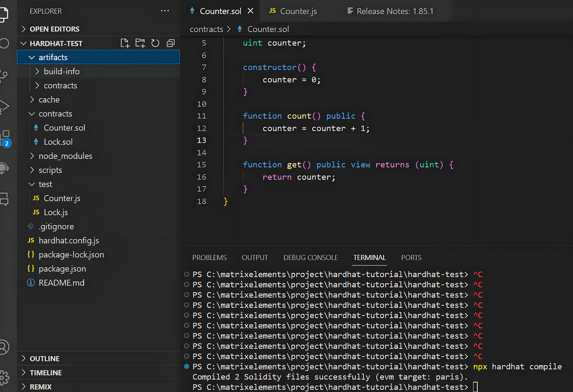Open Counter.js under test folder
The width and height of the screenshot is (573, 392).
coord(98,198)
